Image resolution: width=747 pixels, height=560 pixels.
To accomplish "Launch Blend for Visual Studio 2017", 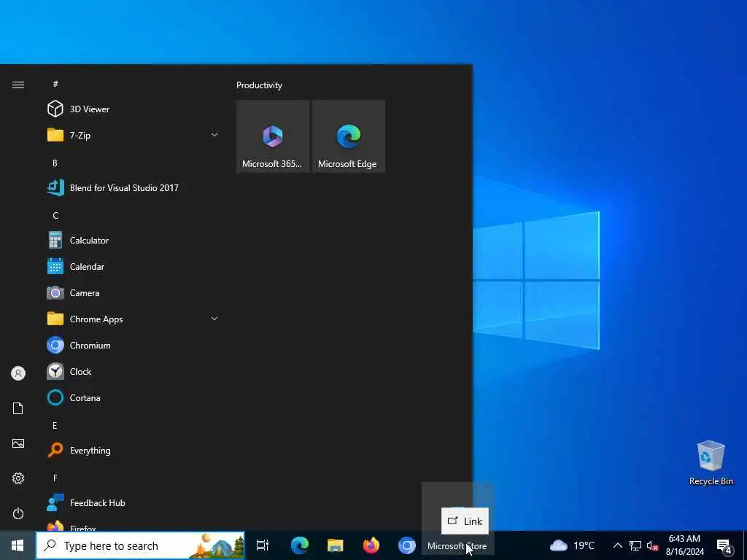I will (x=133, y=187).
